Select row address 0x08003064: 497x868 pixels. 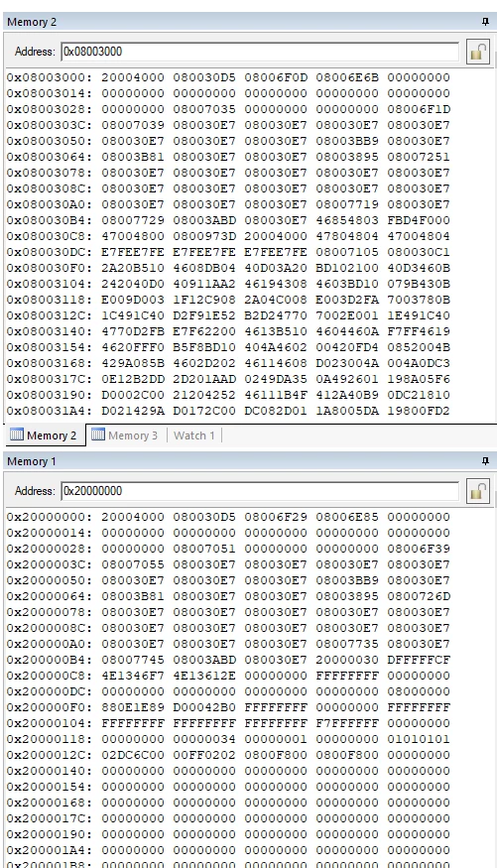point(51,157)
